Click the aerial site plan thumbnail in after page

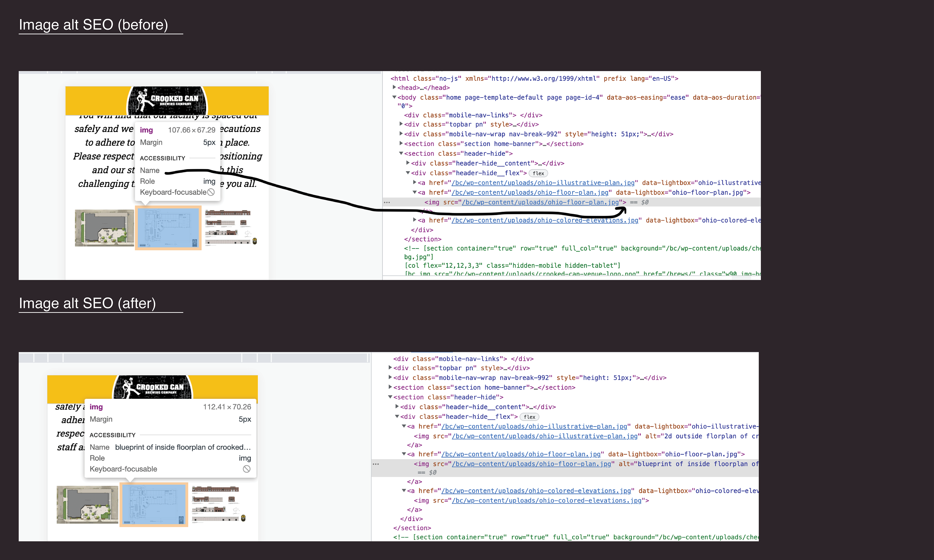click(x=87, y=505)
